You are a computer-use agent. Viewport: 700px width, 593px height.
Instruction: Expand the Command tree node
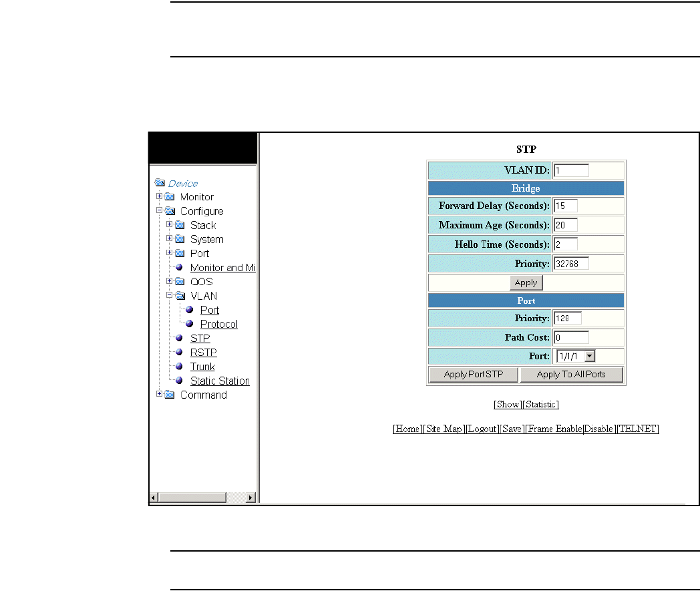click(159, 393)
